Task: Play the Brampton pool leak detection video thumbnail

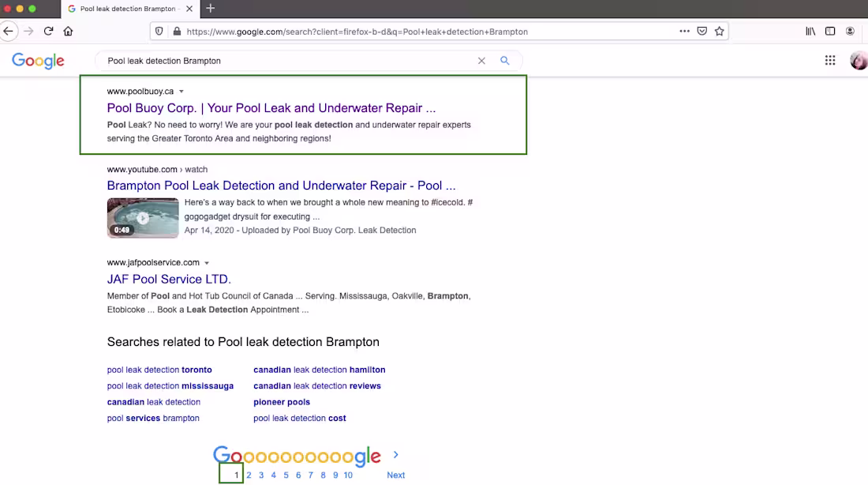Action: coord(143,217)
